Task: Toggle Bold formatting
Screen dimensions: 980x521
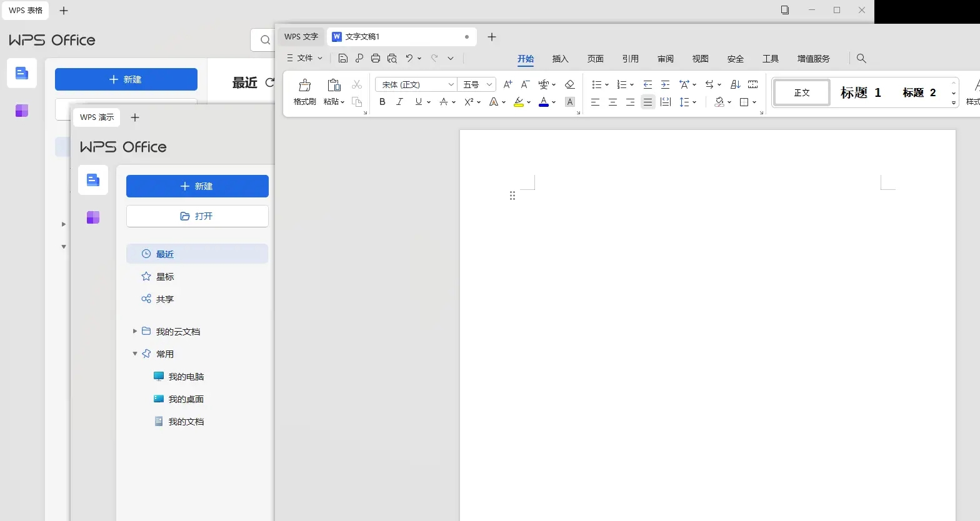Action: tap(382, 102)
